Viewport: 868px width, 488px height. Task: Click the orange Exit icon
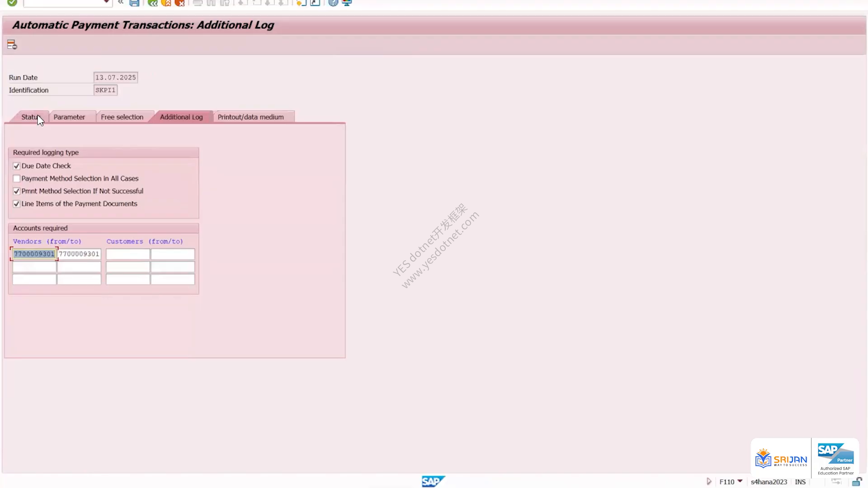coord(166,3)
